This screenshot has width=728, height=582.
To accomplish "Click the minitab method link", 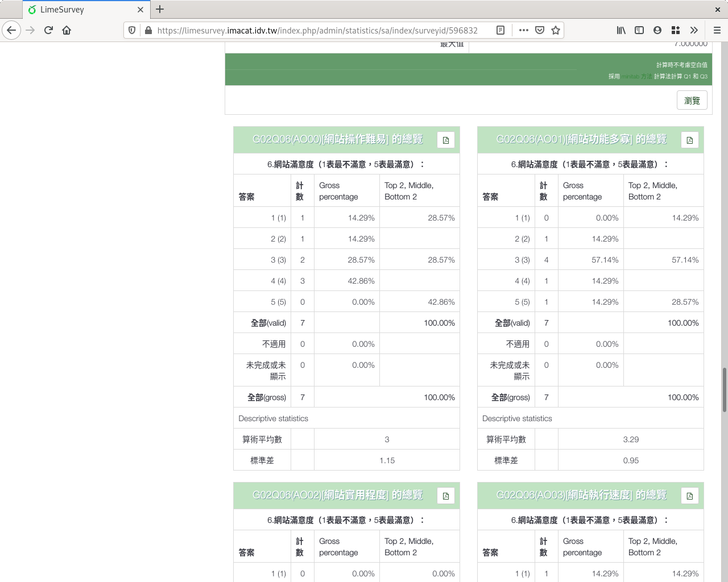I will [x=636, y=76].
